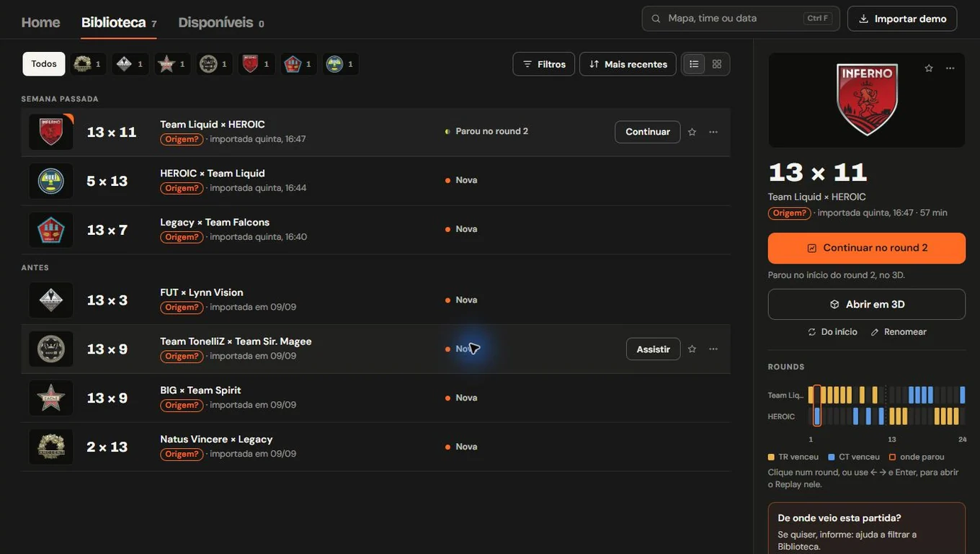980x554 pixels.
Task: Switch to grid view layout
Action: click(717, 64)
